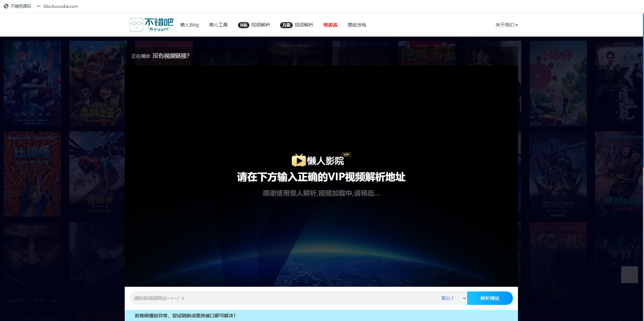Go to 懒人Blog in the navbar

pyautogui.click(x=189, y=25)
